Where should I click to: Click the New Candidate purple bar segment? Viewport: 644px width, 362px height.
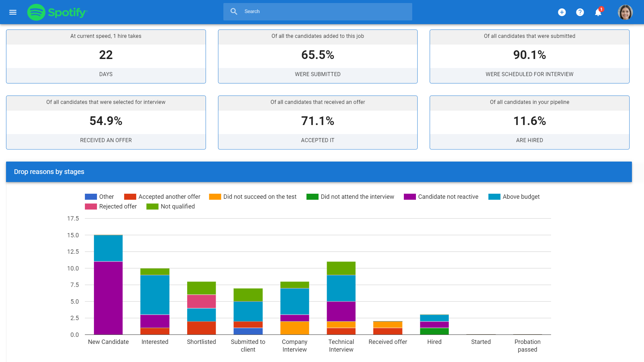[108, 298]
